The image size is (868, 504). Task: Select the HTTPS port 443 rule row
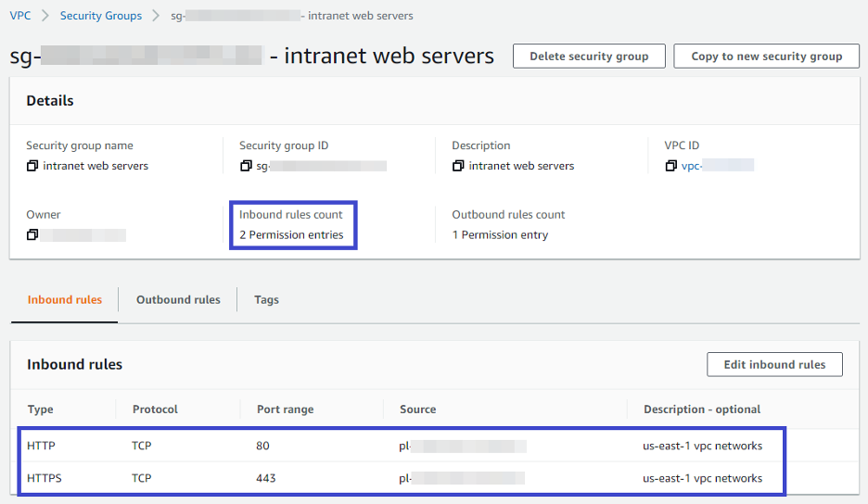[402, 478]
